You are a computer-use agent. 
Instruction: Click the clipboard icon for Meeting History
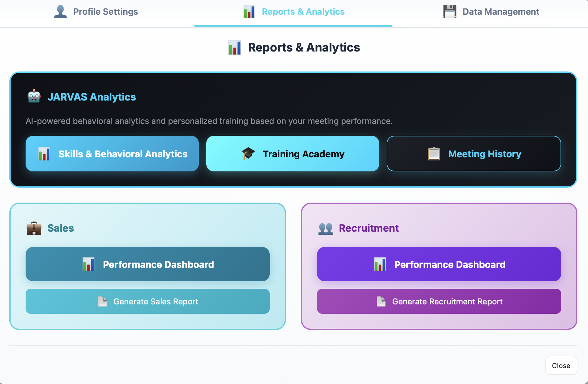coord(434,154)
